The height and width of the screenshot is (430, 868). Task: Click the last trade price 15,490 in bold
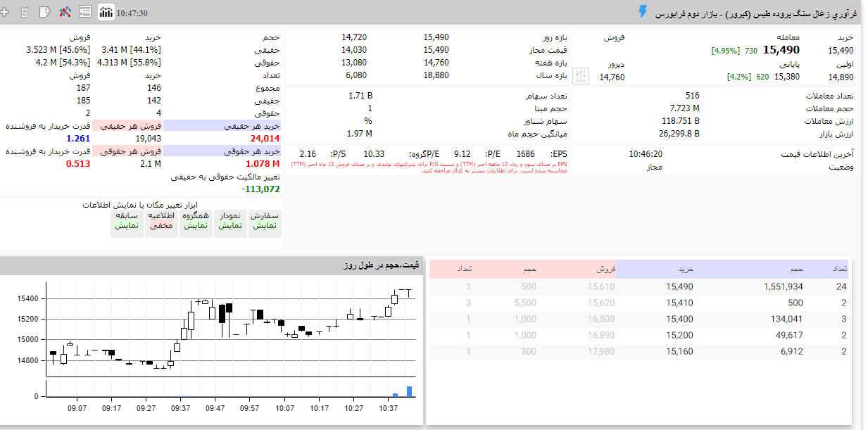pyautogui.click(x=781, y=50)
